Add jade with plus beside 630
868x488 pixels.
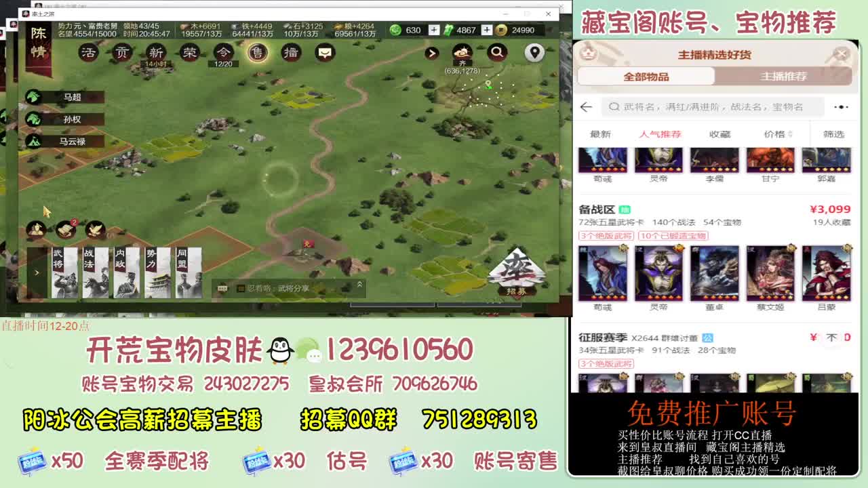point(433,30)
